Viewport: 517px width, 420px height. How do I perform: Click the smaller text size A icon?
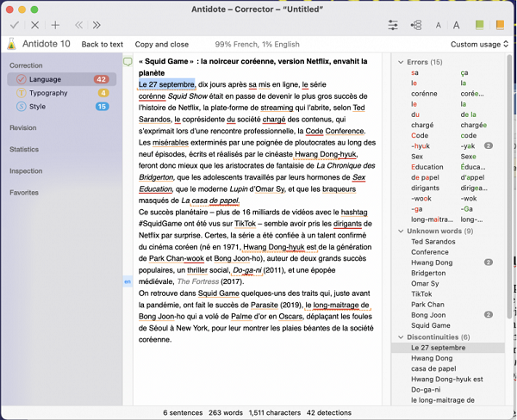tap(438, 26)
